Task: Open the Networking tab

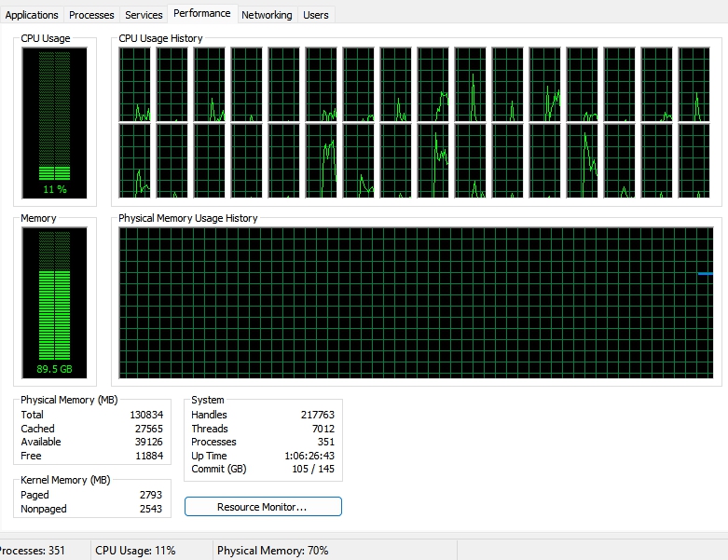Action: (267, 15)
